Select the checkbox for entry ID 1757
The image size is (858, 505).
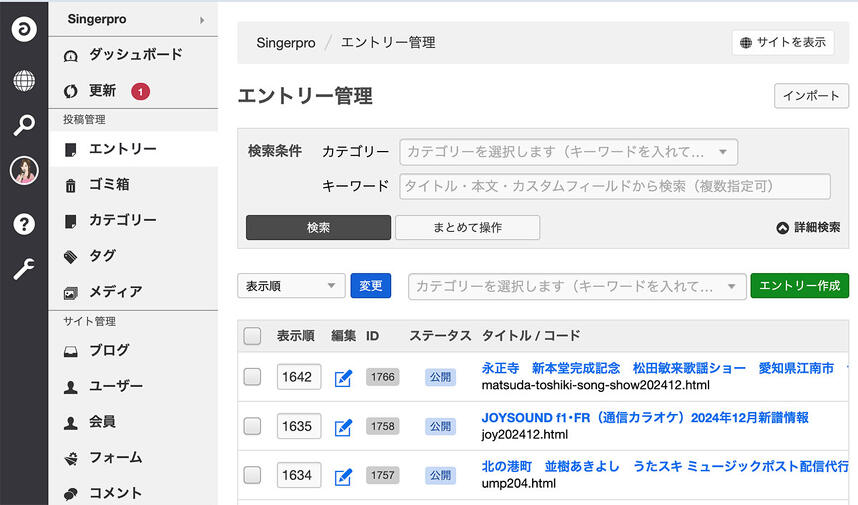[x=253, y=475]
